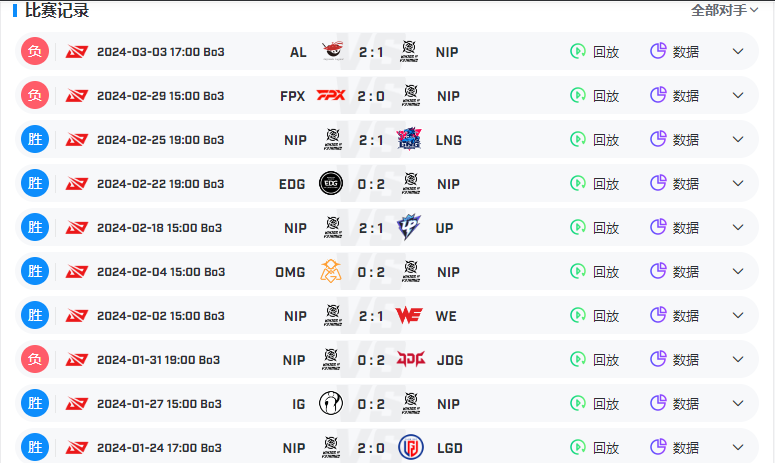
Task: Click 回放 link for IG vs NIP
Action: click(x=595, y=403)
